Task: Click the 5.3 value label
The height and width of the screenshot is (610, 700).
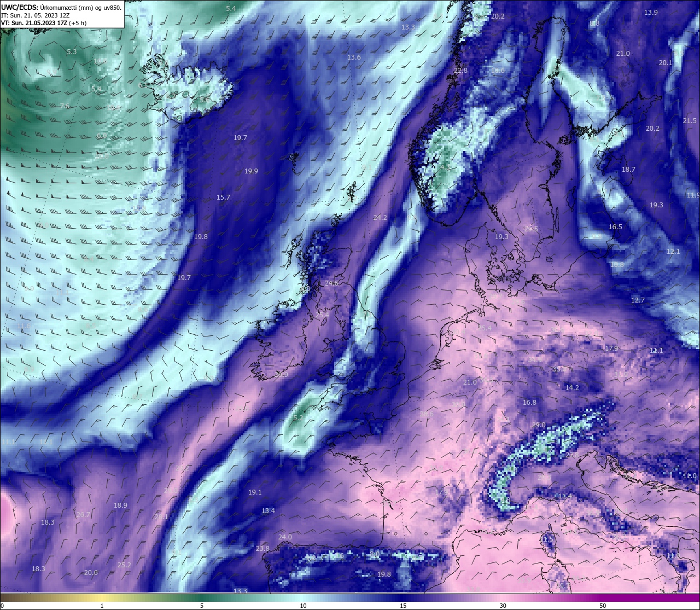Action: 72,52
